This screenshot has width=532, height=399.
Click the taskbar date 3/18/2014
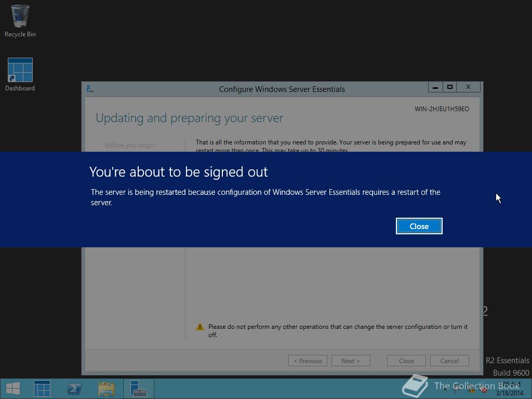tap(509, 393)
